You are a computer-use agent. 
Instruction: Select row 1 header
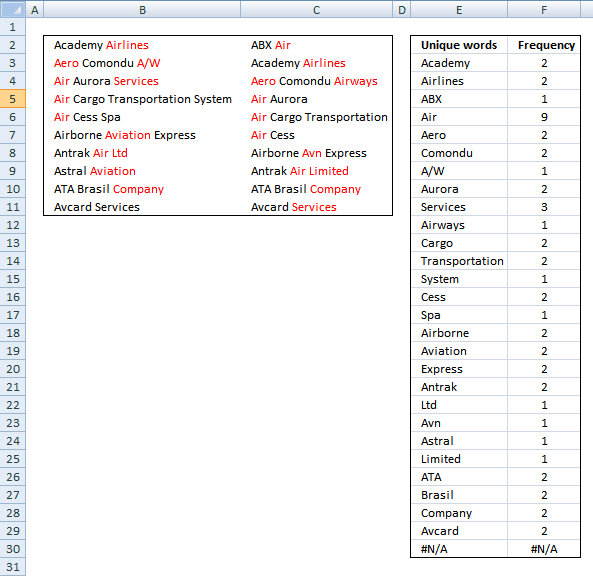pyautogui.click(x=13, y=27)
